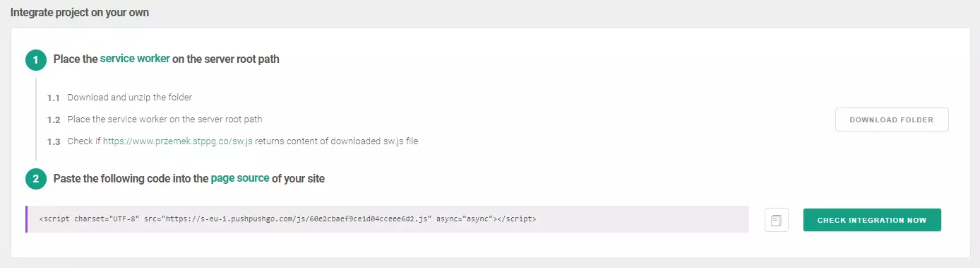Click inside the script code snippet box
The height and width of the screenshot is (268, 980).
click(387, 219)
